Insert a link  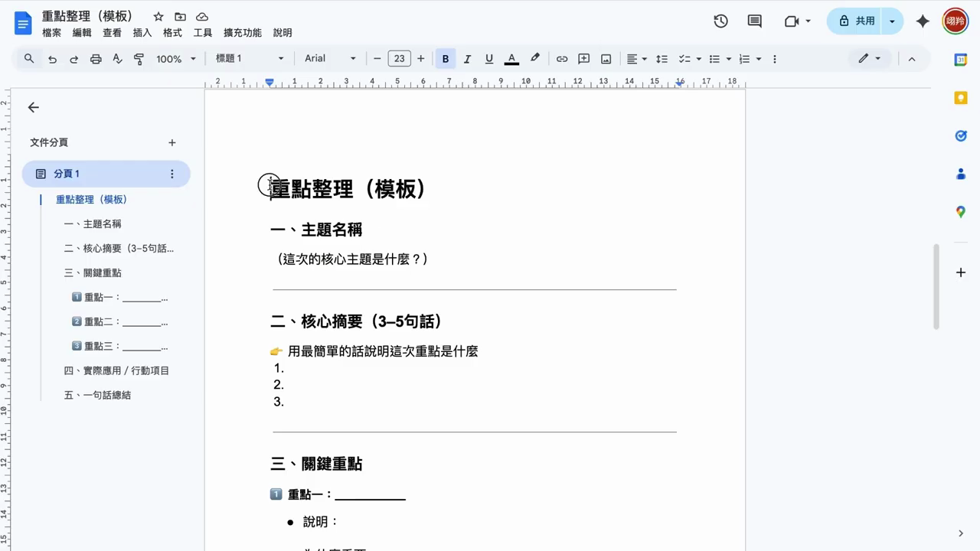pos(562,59)
